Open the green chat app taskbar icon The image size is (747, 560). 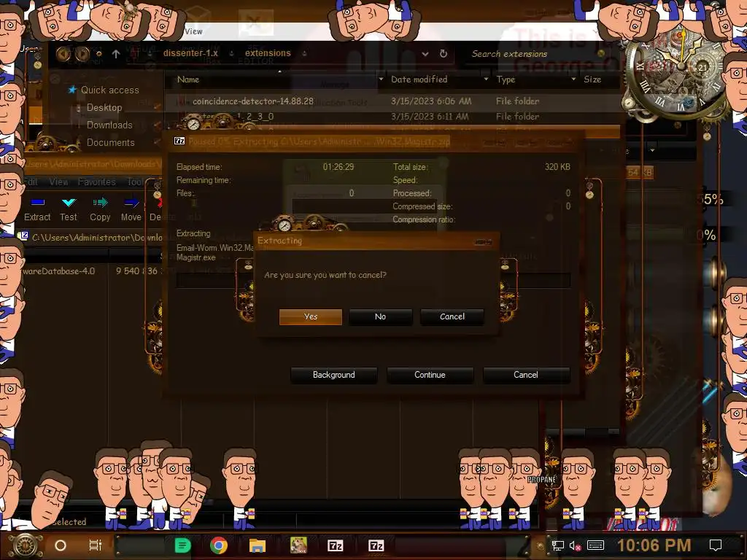point(182,545)
